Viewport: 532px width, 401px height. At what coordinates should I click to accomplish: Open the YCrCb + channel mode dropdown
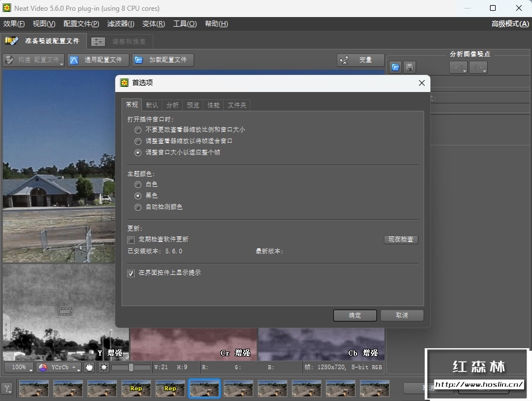60,367
